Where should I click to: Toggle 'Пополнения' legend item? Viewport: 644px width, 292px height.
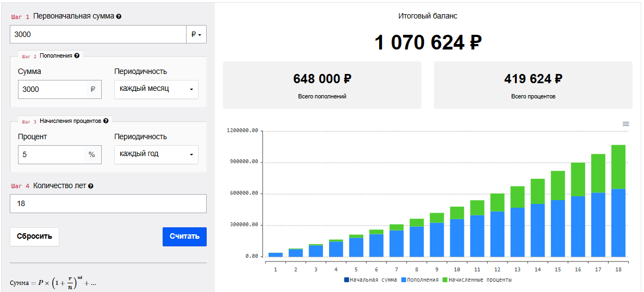click(419, 280)
